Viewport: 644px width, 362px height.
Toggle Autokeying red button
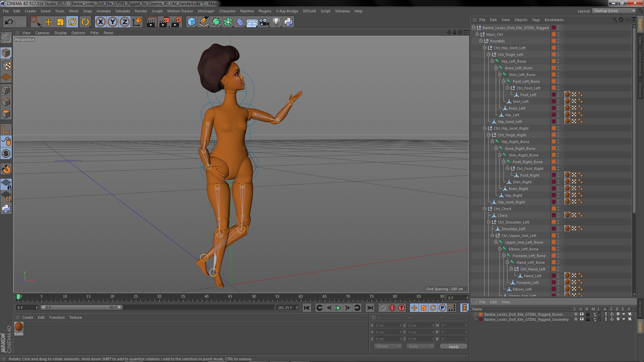click(x=392, y=308)
